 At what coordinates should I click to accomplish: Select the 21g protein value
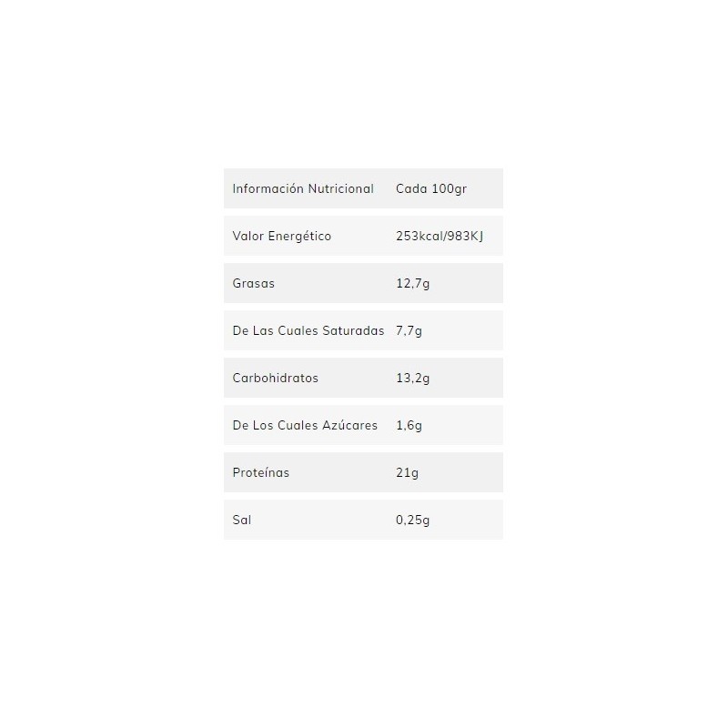pyautogui.click(x=407, y=472)
